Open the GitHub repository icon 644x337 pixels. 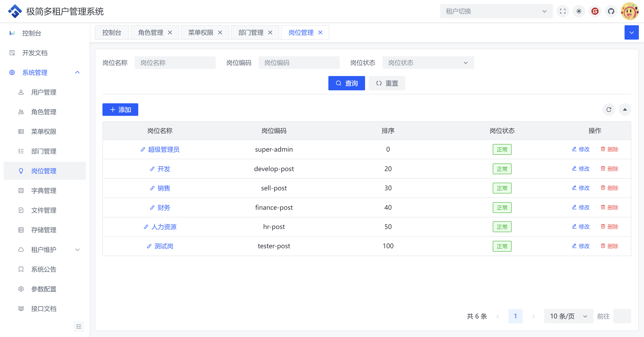(611, 11)
